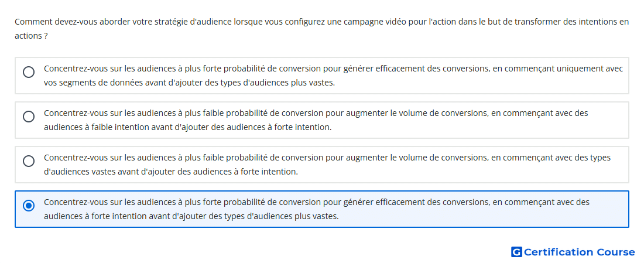This screenshot has width=644, height=263.
Task: Click third answer's first line ending 'avec des types'
Action: (327, 158)
